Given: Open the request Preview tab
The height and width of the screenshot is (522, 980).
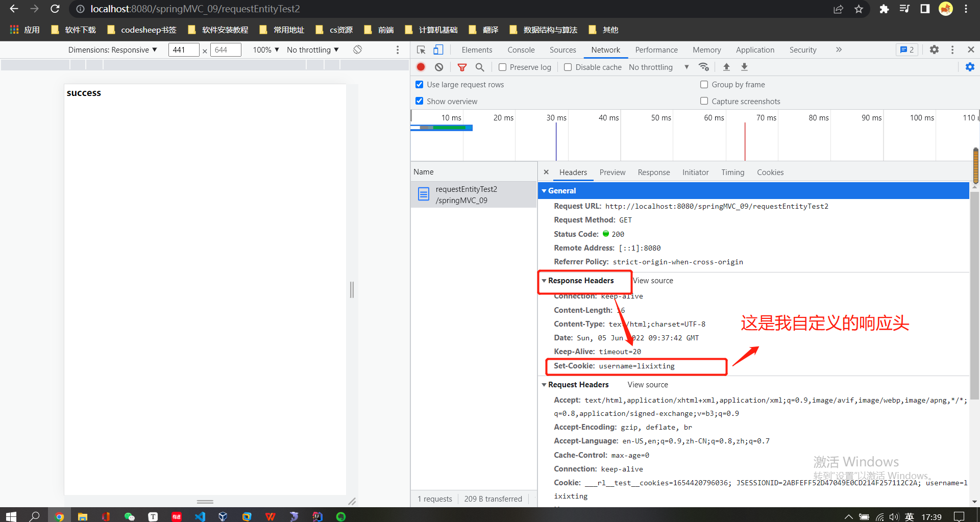Looking at the screenshot, I should coord(612,172).
